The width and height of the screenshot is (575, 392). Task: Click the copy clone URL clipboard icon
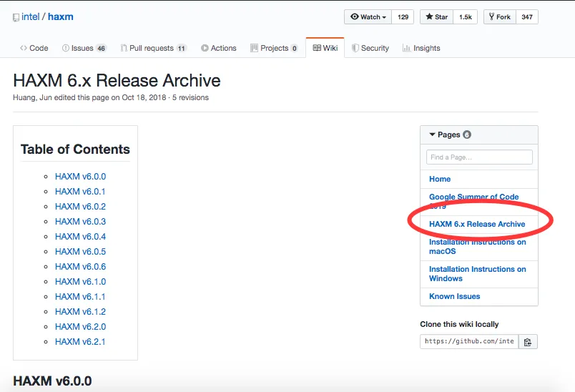[528, 342]
